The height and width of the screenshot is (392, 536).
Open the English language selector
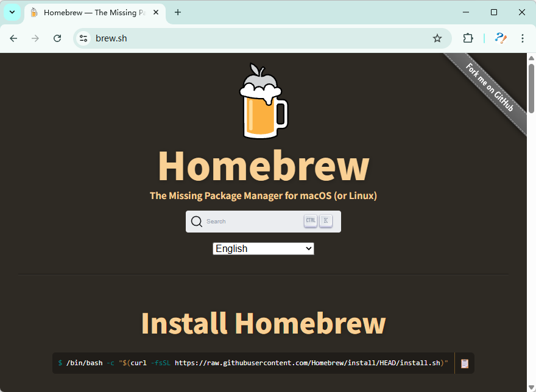263,248
